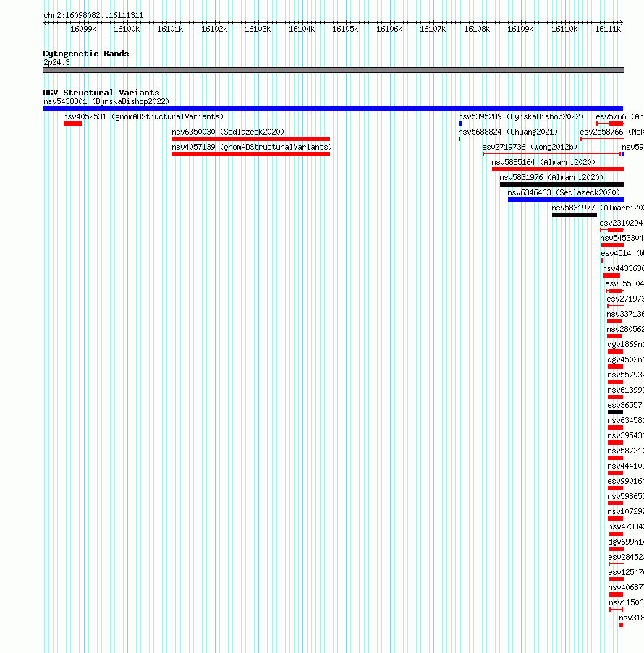Image resolution: width=644 pixels, height=653 pixels.
Task: Open the nsv11506 variant label
Action: click(x=626, y=603)
